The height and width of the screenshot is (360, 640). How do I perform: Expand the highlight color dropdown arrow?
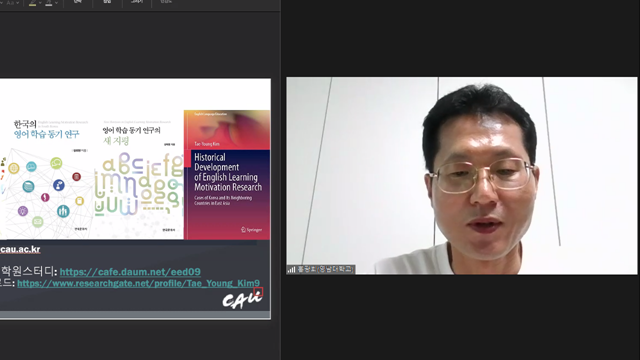coord(40,3)
